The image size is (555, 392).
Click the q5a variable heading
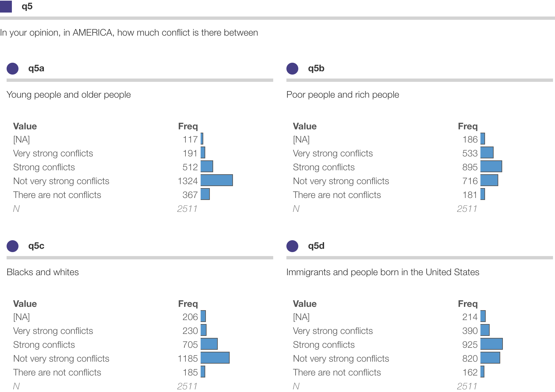coord(36,68)
